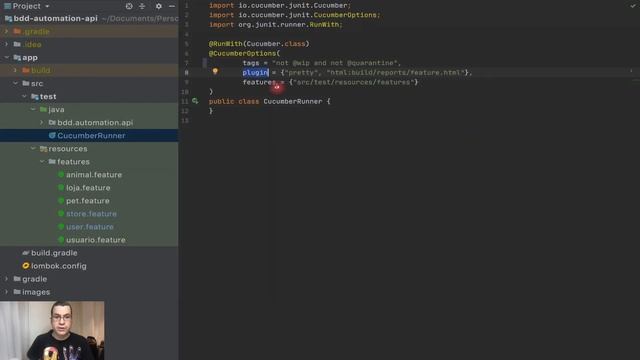Collapse the src folder
This screenshot has height=360, width=640.
point(15,83)
